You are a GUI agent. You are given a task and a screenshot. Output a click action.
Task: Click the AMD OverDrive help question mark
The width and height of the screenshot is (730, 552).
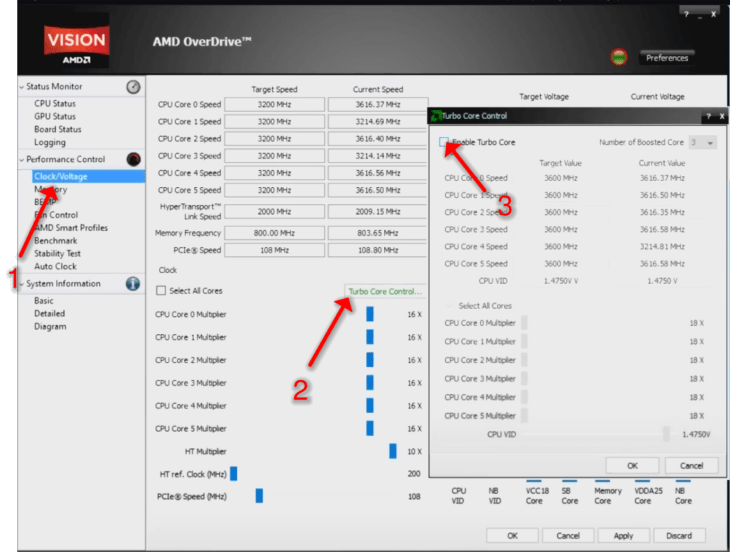tap(686, 14)
